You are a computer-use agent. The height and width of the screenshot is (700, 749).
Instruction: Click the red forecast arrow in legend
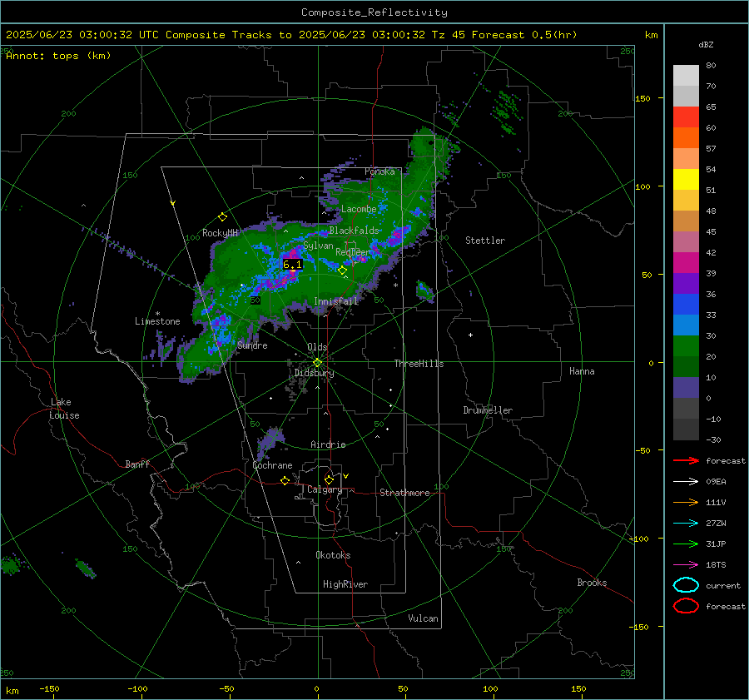686,460
